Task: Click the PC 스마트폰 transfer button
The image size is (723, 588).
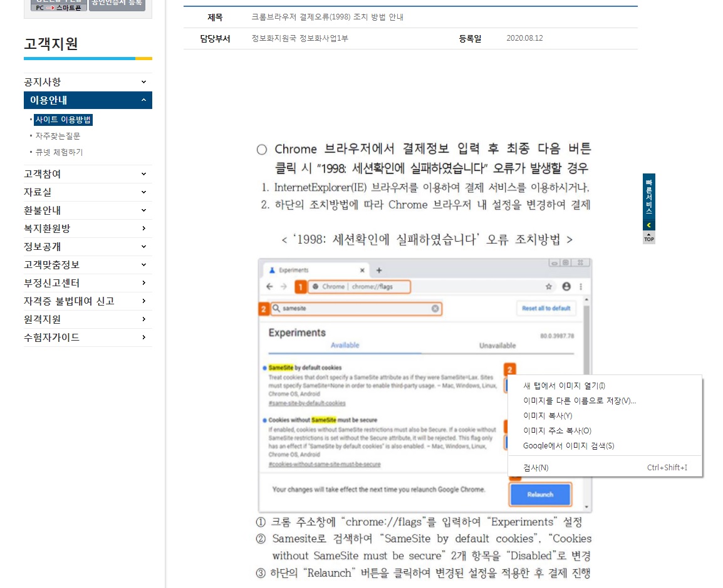Action: pos(58,6)
